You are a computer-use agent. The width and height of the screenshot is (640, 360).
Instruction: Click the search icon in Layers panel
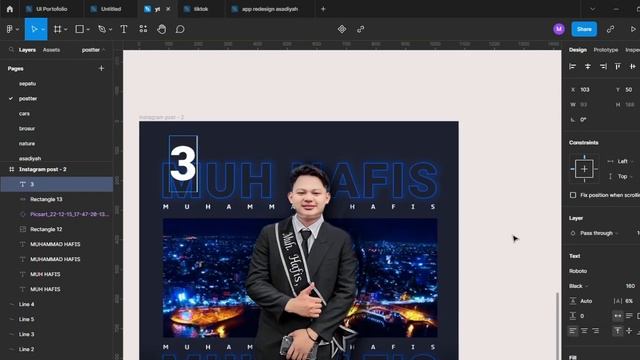click(11, 50)
